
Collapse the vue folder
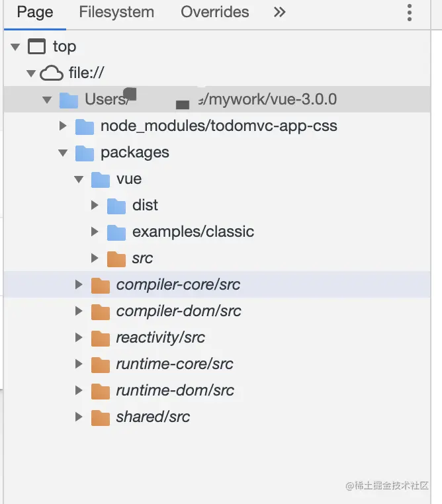point(79,179)
